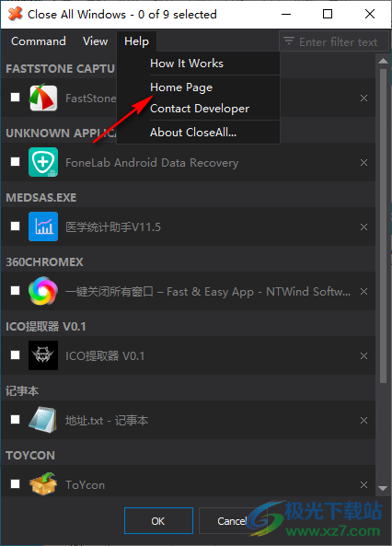Click the 360CHROMEX group header
The height and width of the screenshot is (546, 392).
pos(44,261)
